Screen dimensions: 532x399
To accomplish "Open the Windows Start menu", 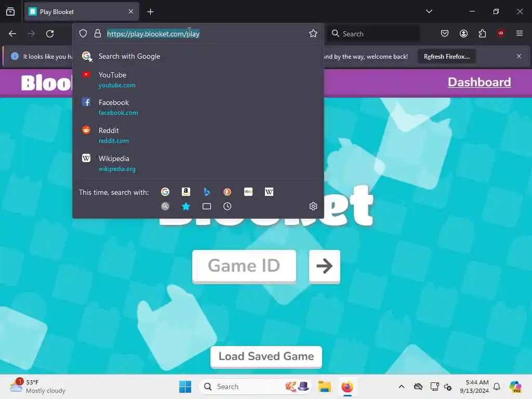I will coord(185,387).
